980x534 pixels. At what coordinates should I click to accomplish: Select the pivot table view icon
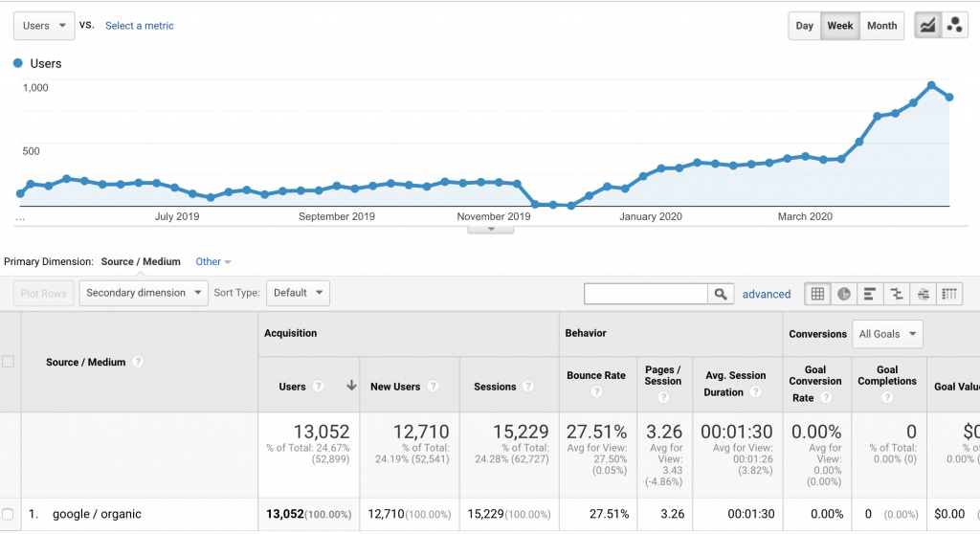[x=949, y=294]
